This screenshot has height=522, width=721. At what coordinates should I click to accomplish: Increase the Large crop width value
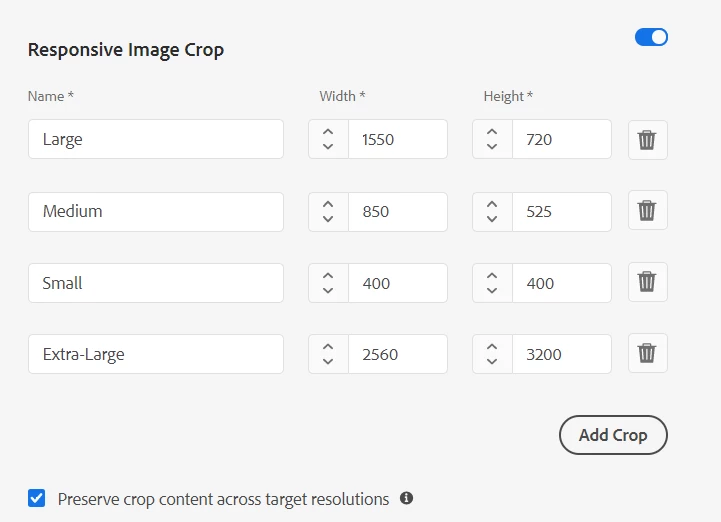(328, 132)
